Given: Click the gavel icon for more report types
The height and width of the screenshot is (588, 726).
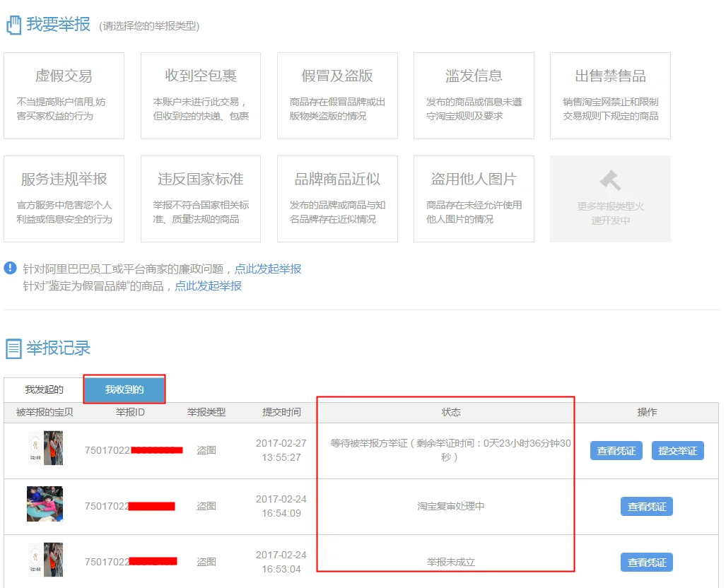Looking at the screenshot, I should tap(610, 181).
